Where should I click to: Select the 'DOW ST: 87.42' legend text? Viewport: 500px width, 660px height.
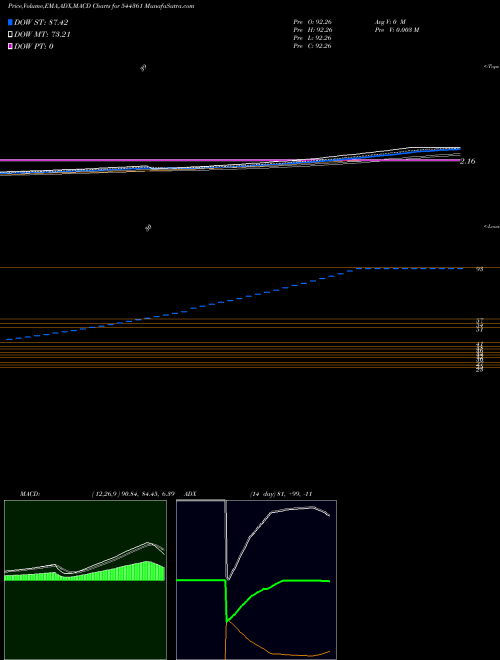pos(41,22)
